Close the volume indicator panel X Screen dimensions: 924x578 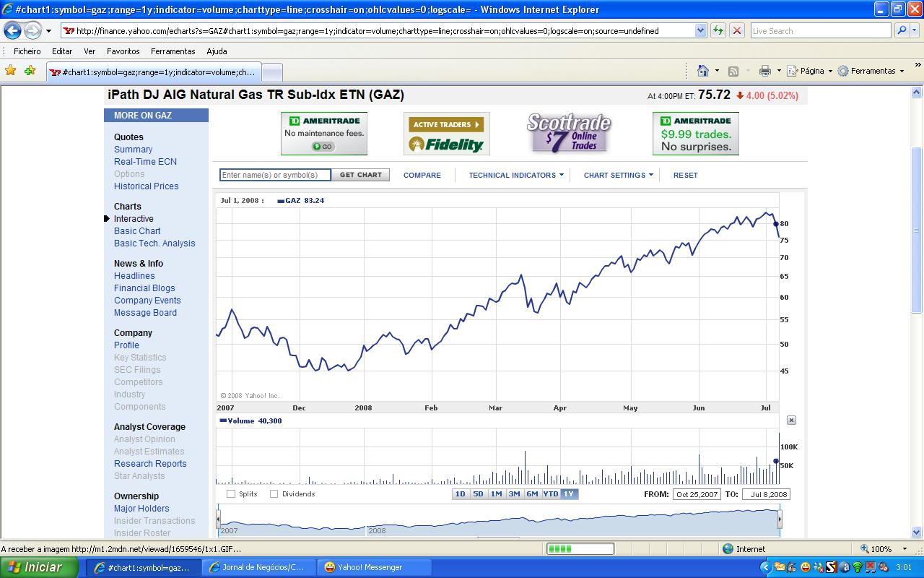click(x=791, y=420)
